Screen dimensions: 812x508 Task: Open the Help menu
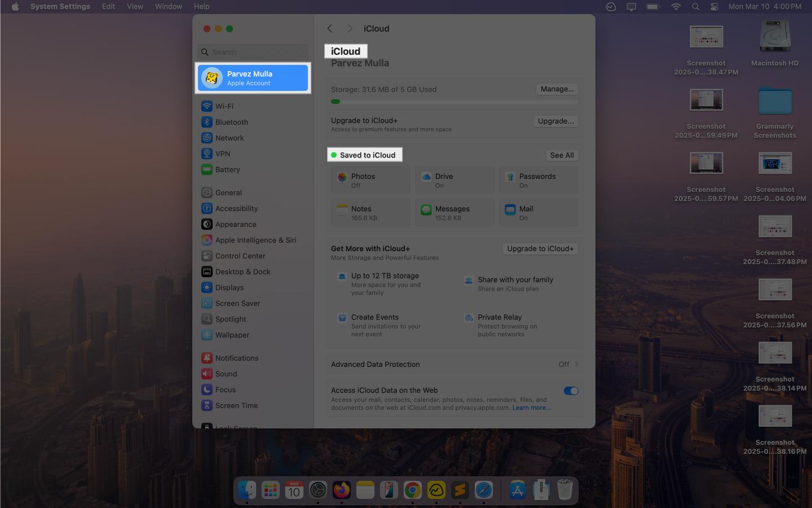(201, 6)
